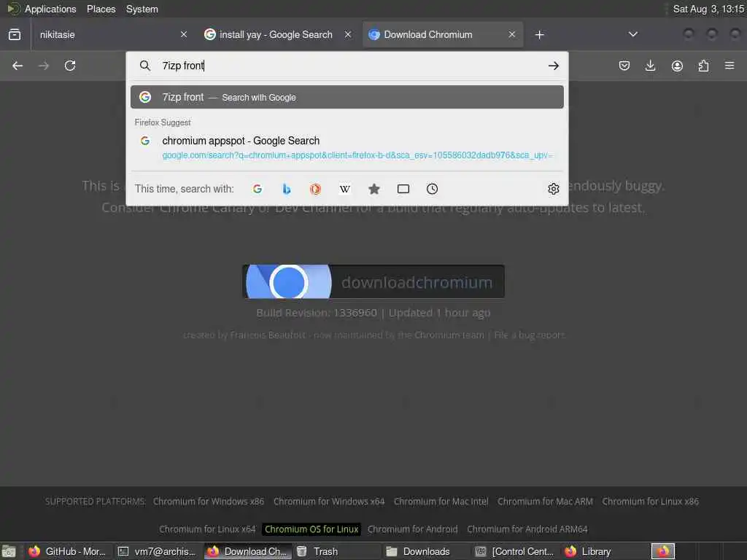747x560 pixels.
Task: Open Chromium for Windows x86 link
Action: click(x=208, y=502)
